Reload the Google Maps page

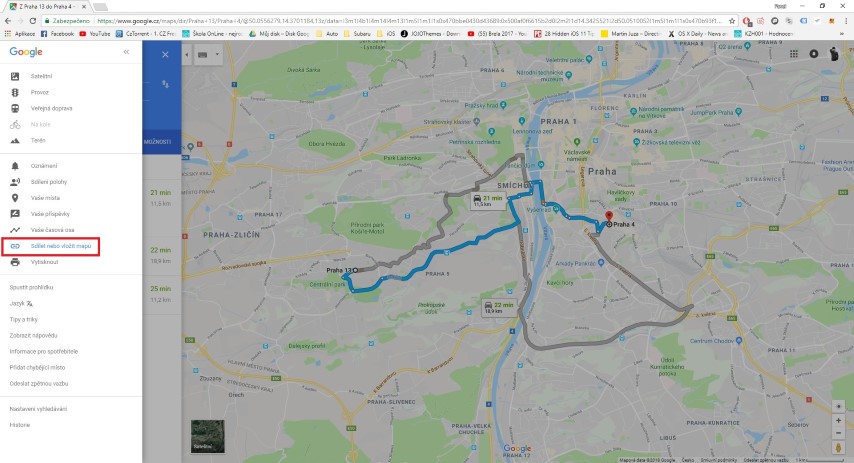click(x=33, y=21)
